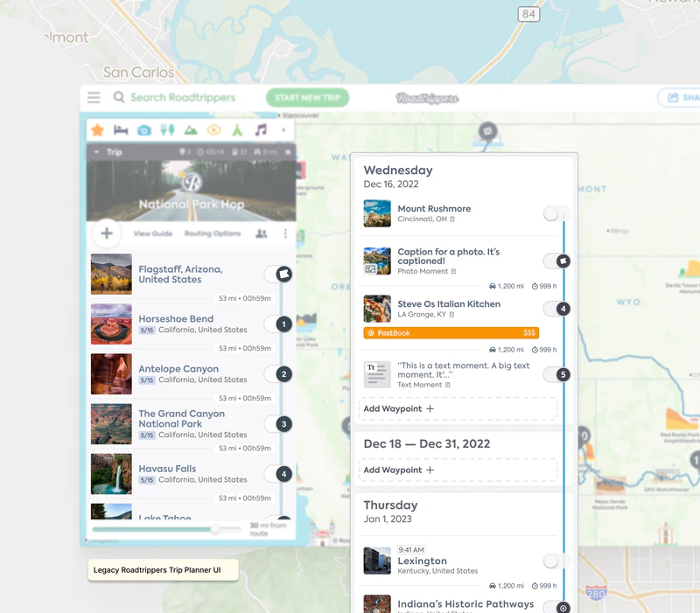Screen dimensions: 700x613
Task: Click the map pin above the itinerary panel
Action: pyautogui.click(x=488, y=132)
